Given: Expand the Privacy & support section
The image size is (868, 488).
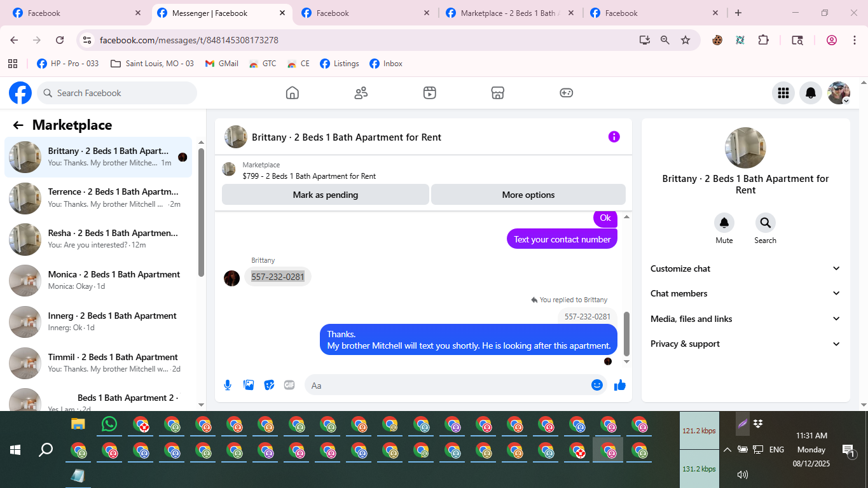Looking at the screenshot, I should 746,344.
